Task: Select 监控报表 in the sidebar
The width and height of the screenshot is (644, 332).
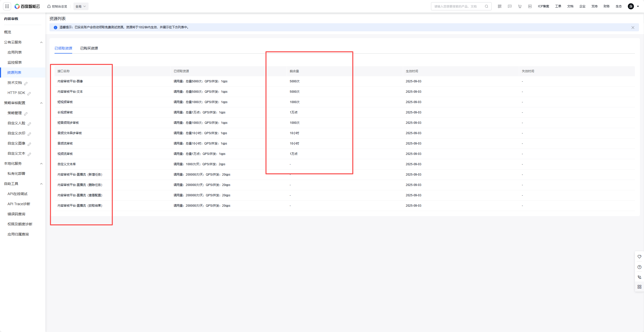Action: click(x=15, y=62)
